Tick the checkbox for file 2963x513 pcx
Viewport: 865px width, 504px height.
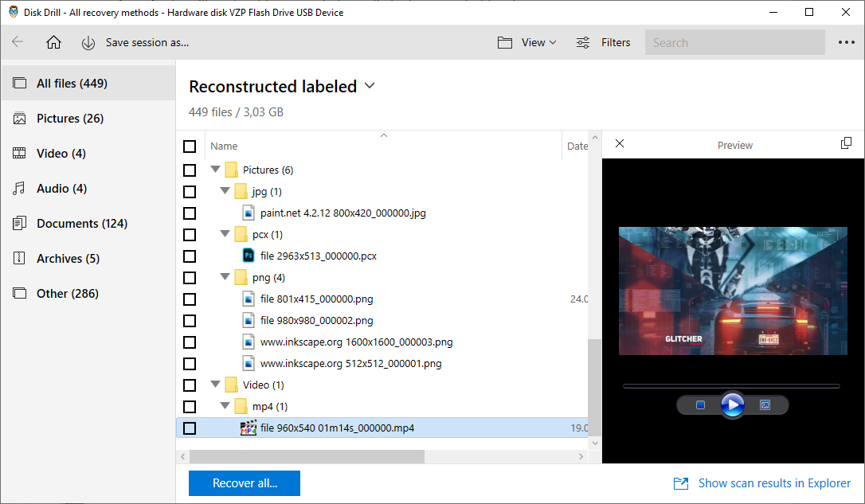190,256
